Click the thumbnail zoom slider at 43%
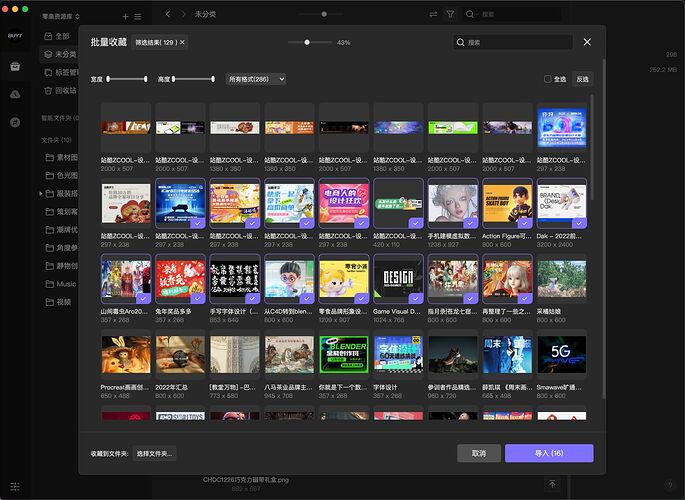The width and height of the screenshot is (685, 500). tap(307, 43)
